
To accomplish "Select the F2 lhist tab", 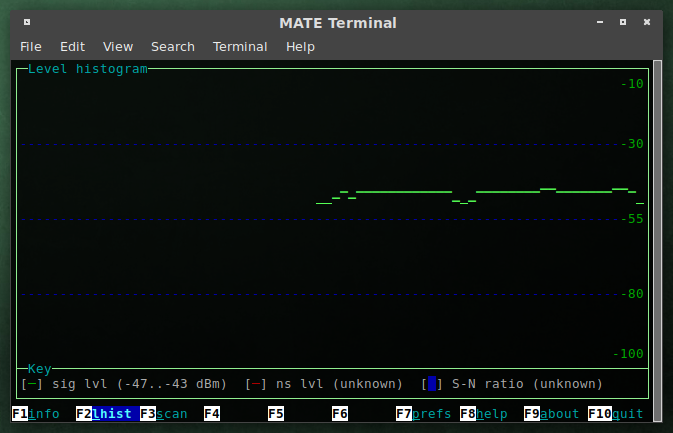I will 107,414.
